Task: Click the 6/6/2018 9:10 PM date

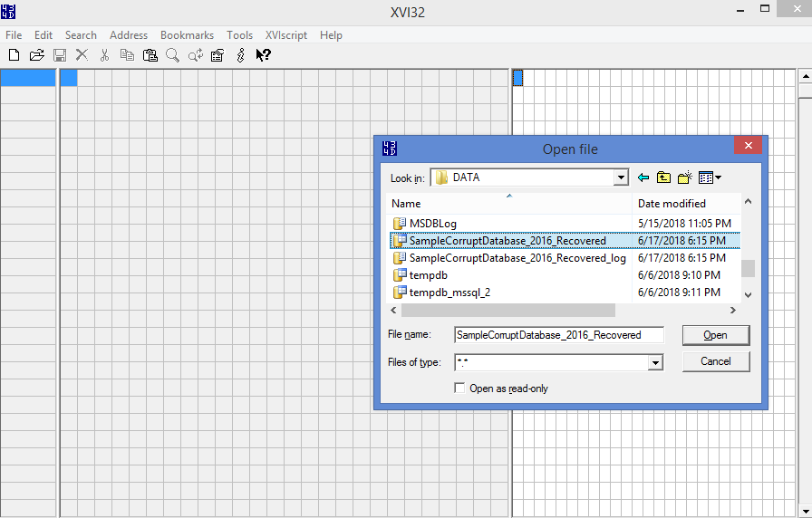Action: 679,274
